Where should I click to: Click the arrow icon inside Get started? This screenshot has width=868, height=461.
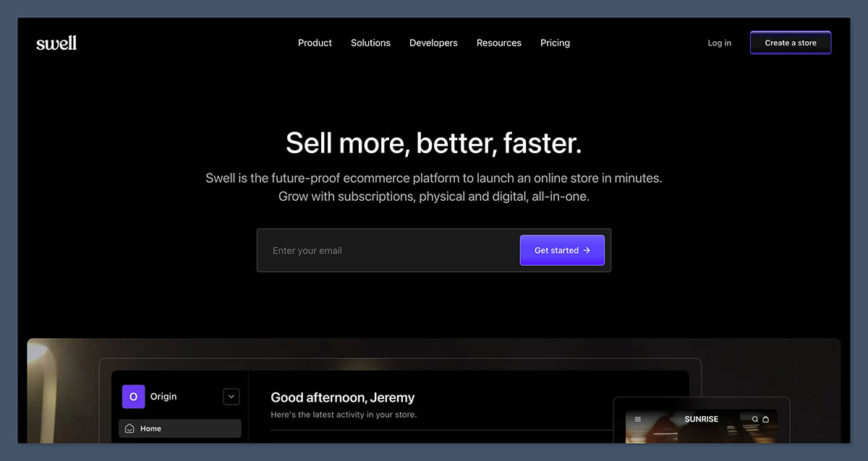click(x=586, y=250)
